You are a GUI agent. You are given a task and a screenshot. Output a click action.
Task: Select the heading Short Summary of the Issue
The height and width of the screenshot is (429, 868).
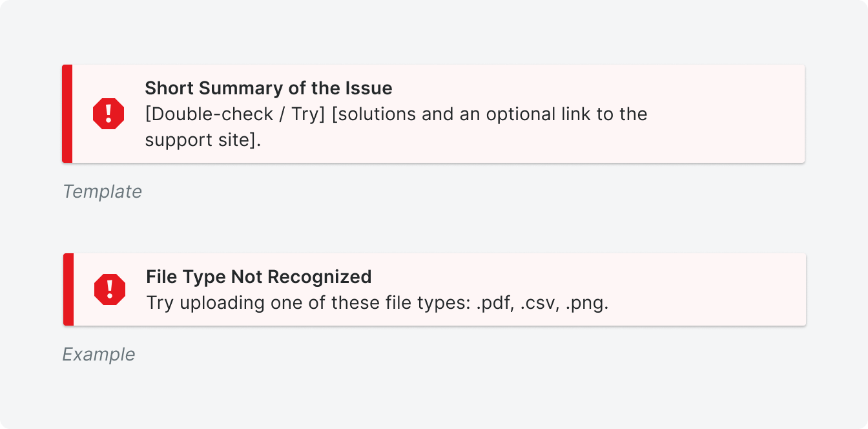click(x=269, y=88)
